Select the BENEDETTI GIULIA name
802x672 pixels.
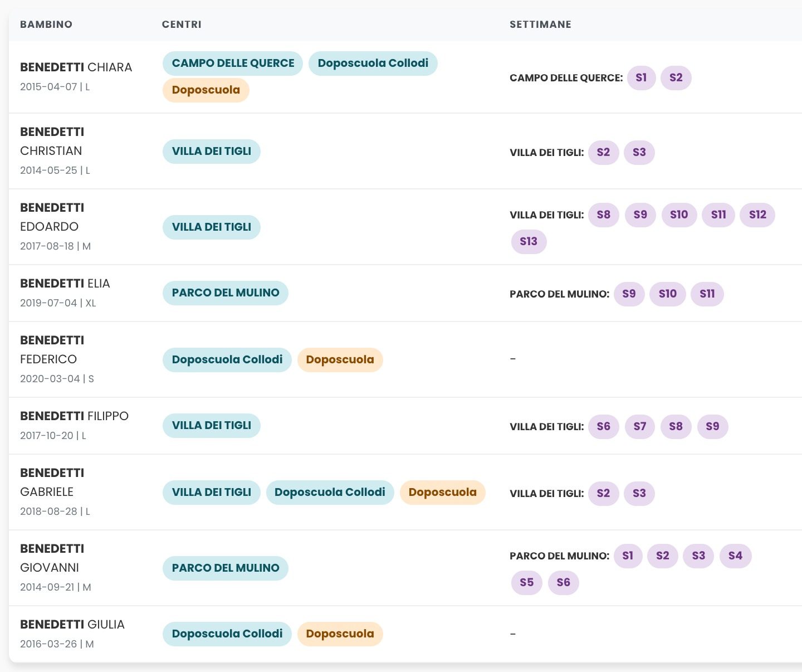72,625
